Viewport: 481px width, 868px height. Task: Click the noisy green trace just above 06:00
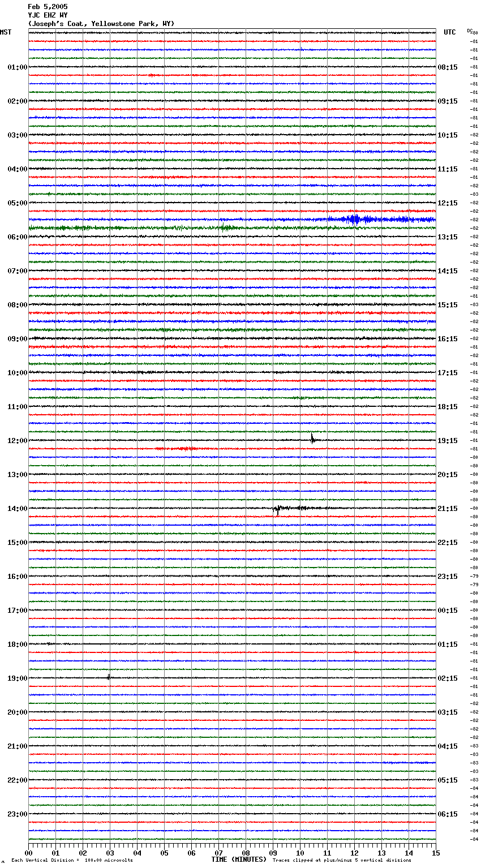[x=232, y=228]
